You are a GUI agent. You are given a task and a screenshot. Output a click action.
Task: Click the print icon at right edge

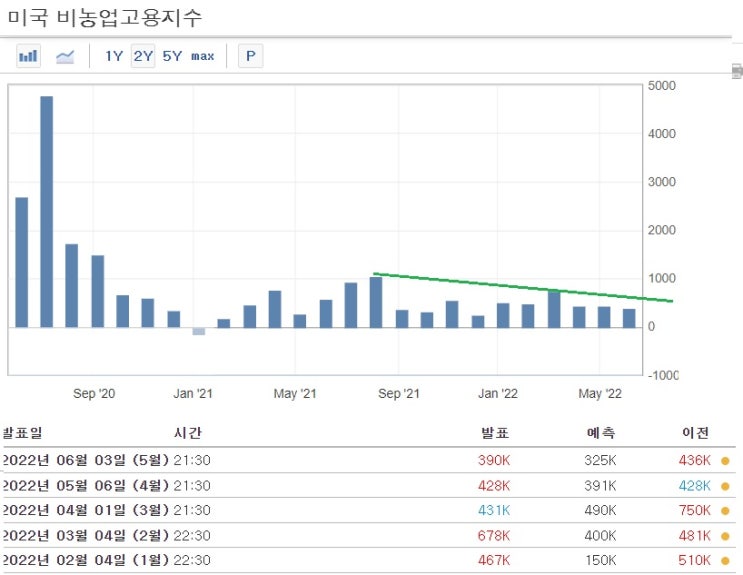pyautogui.click(x=737, y=71)
